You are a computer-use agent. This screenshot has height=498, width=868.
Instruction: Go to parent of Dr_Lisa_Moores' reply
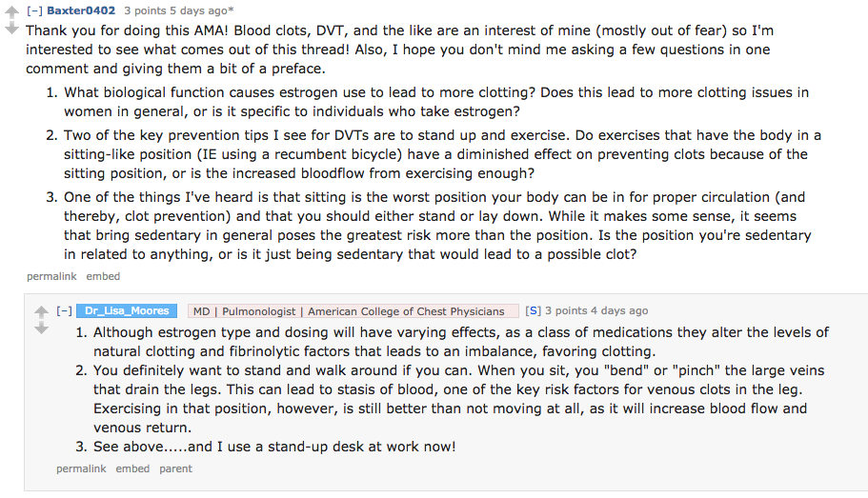click(175, 468)
